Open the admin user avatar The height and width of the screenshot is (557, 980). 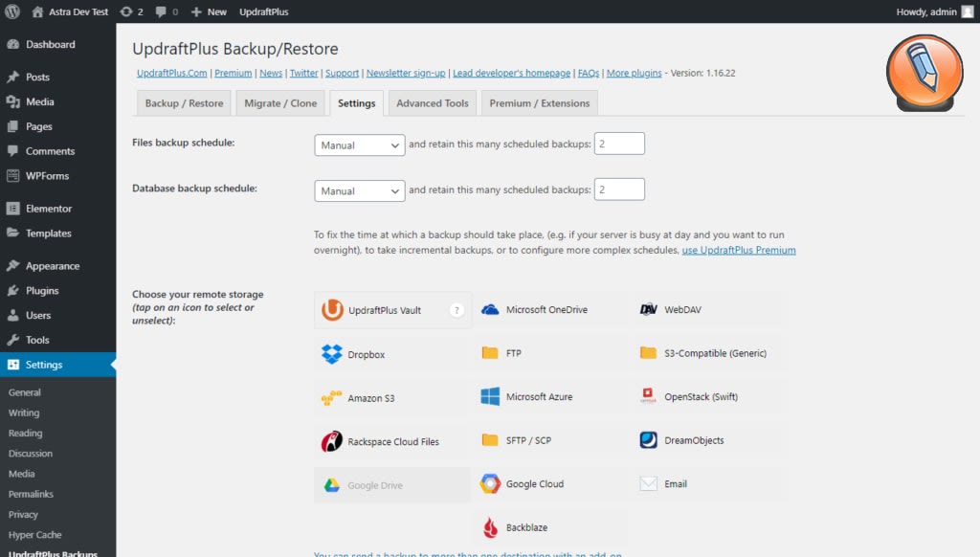point(967,11)
